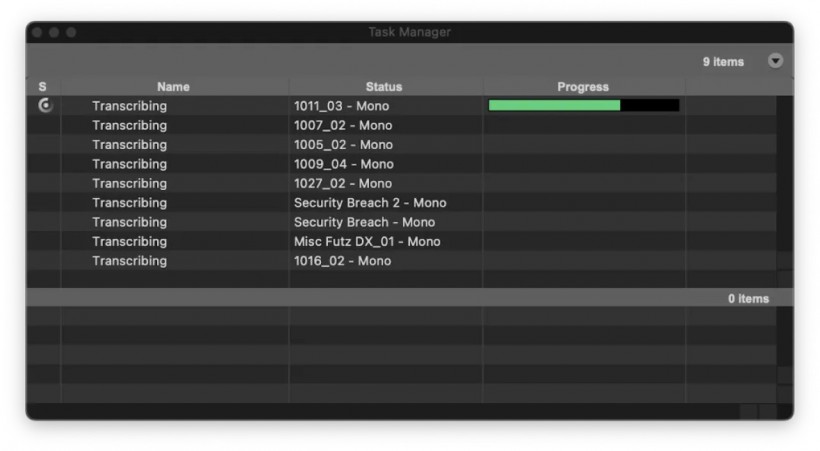
Task: Click the Task Manager title bar
Action: [410, 32]
